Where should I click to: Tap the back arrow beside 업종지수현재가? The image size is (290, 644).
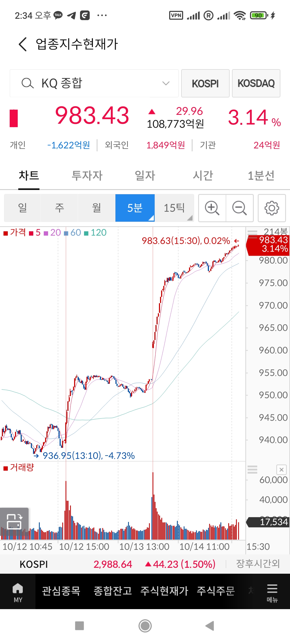(x=23, y=44)
